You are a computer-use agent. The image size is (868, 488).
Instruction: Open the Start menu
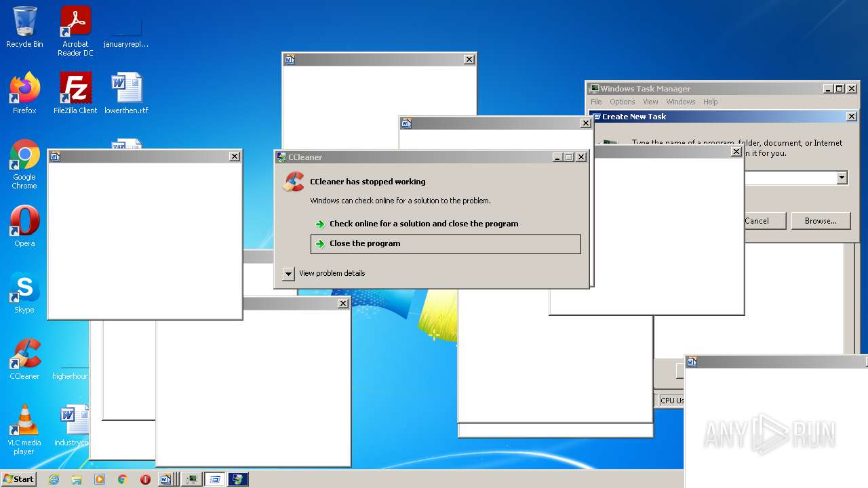[x=18, y=479]
